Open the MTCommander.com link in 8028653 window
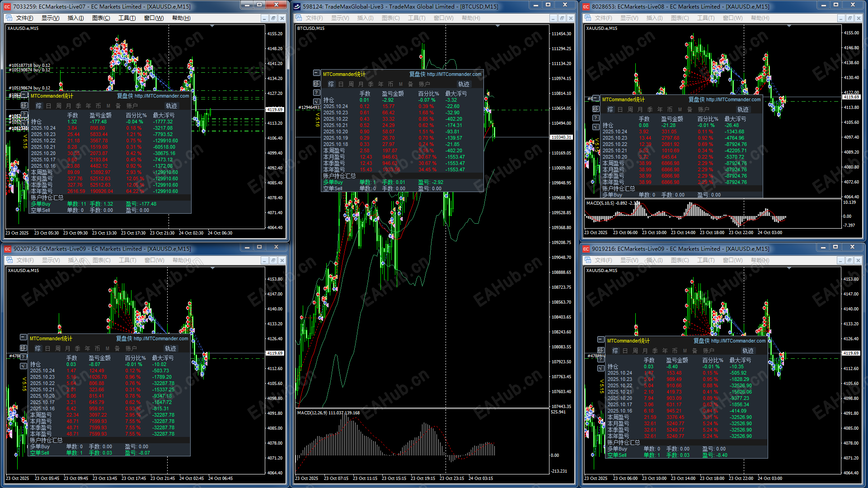The height and width of the screenshot is (488, 868). pyautogui.click(x=733, y=99)
